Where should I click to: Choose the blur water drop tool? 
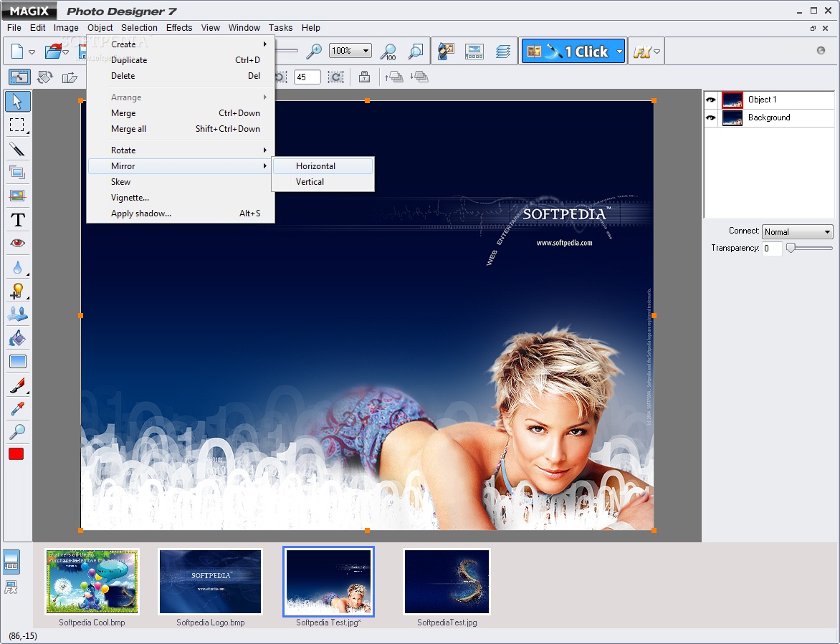click(17, 266)
